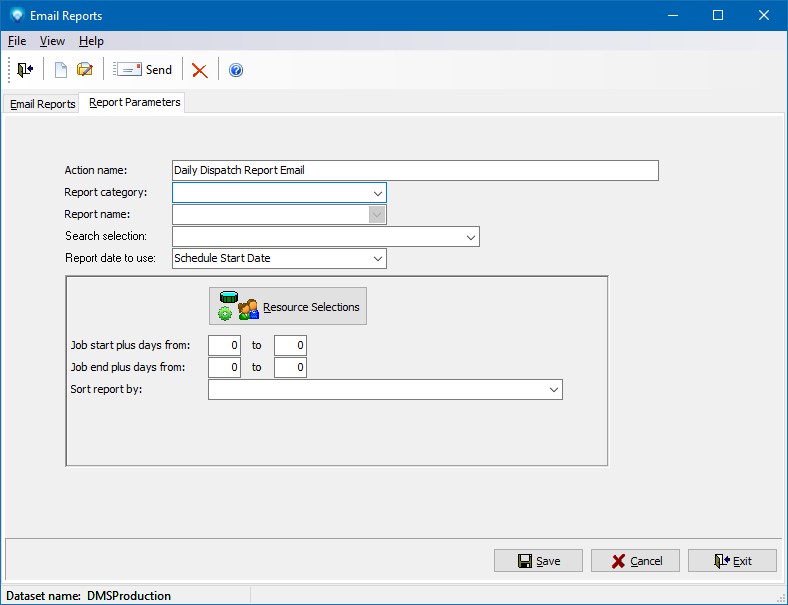Switch to the Email Reports tab
This screenshot has height=605, width=788.
point(42,104)
